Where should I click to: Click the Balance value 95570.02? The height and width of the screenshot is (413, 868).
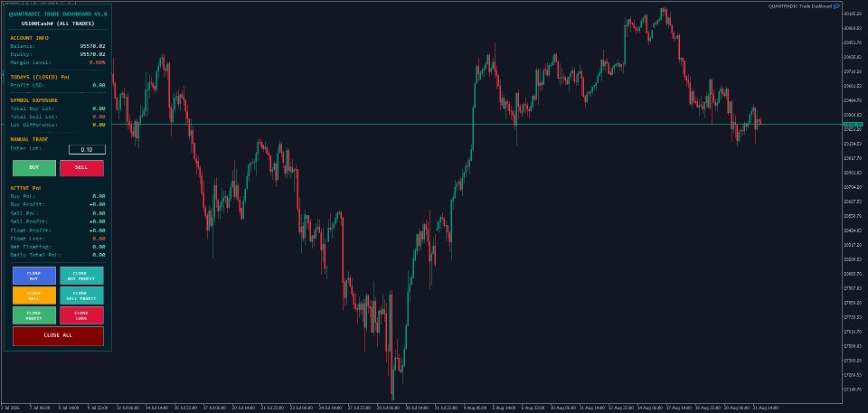coord(92,46)
